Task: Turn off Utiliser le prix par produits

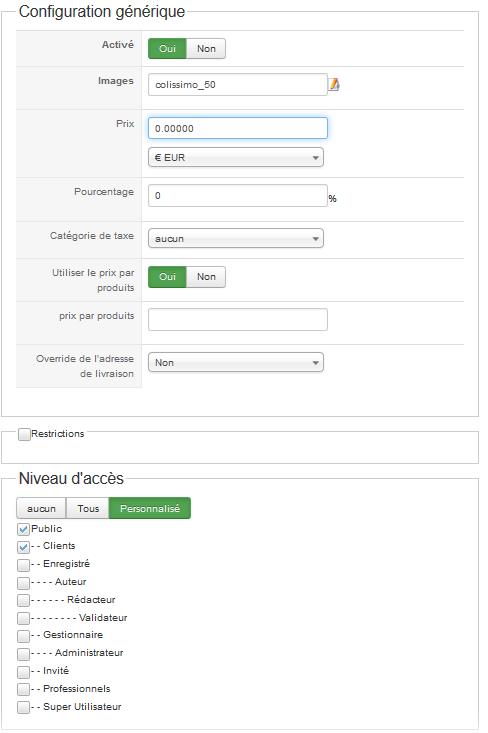Action: (x=206, y=277)
